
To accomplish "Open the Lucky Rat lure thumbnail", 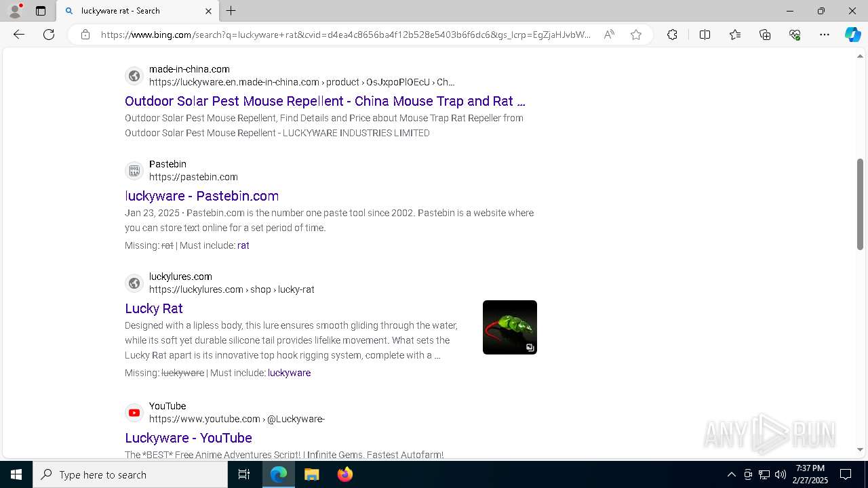I will pyautogui.click(x=510, y=327).
